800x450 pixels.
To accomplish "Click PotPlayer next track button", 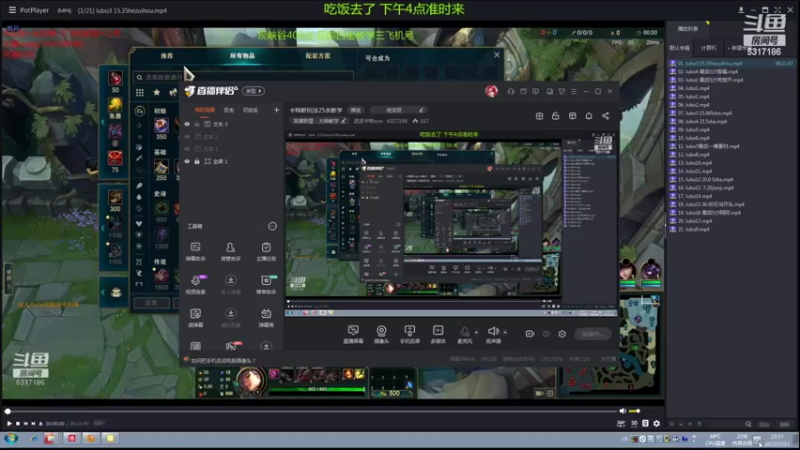I will [33, 423].
